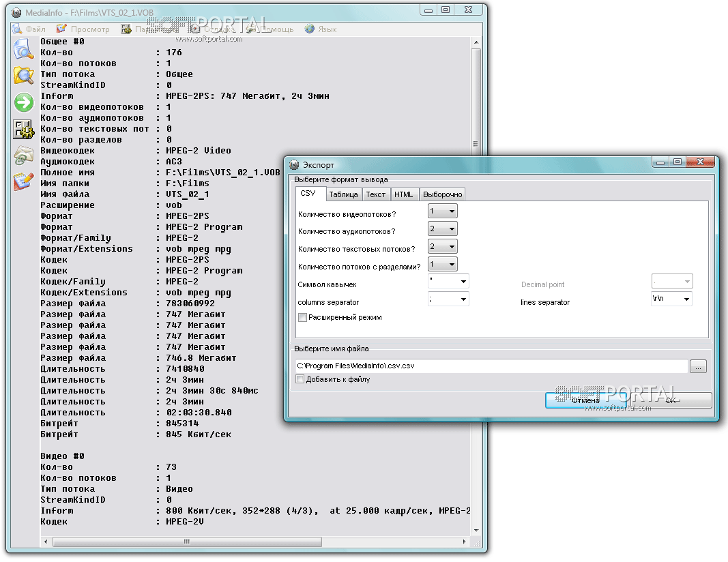Click the "746.8 Мегабит" value

tap(201, 358)
